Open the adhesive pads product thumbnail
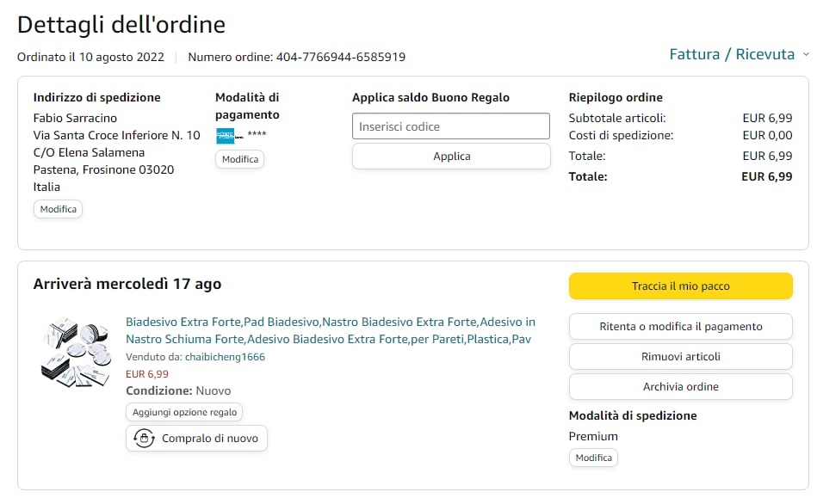 point(76,351)
